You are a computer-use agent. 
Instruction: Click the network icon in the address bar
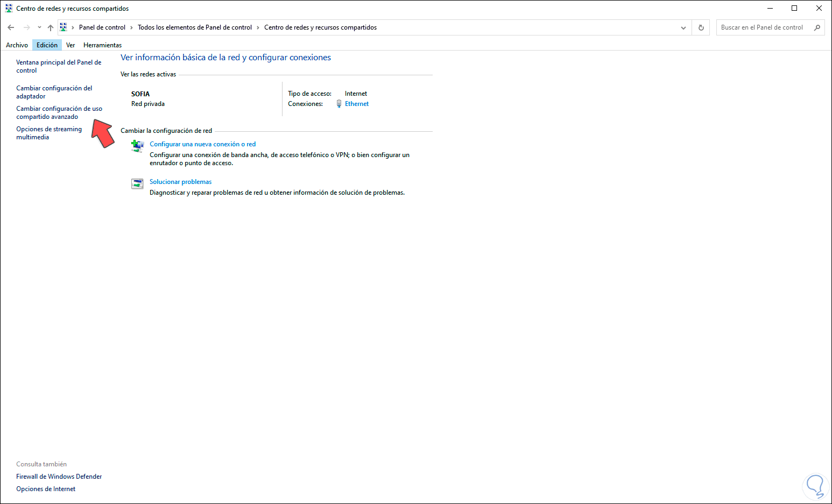[x=63, y=27]
